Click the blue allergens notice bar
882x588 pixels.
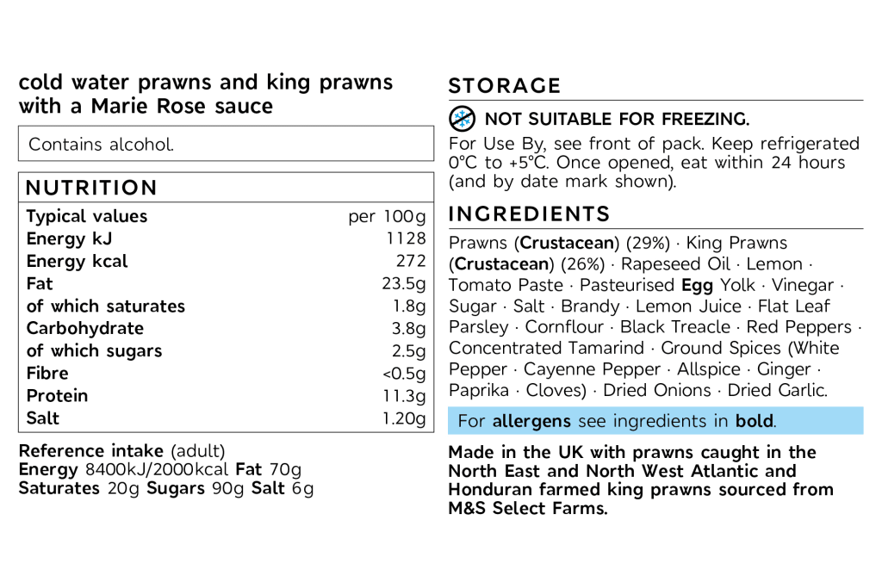(x=655, y=420)
